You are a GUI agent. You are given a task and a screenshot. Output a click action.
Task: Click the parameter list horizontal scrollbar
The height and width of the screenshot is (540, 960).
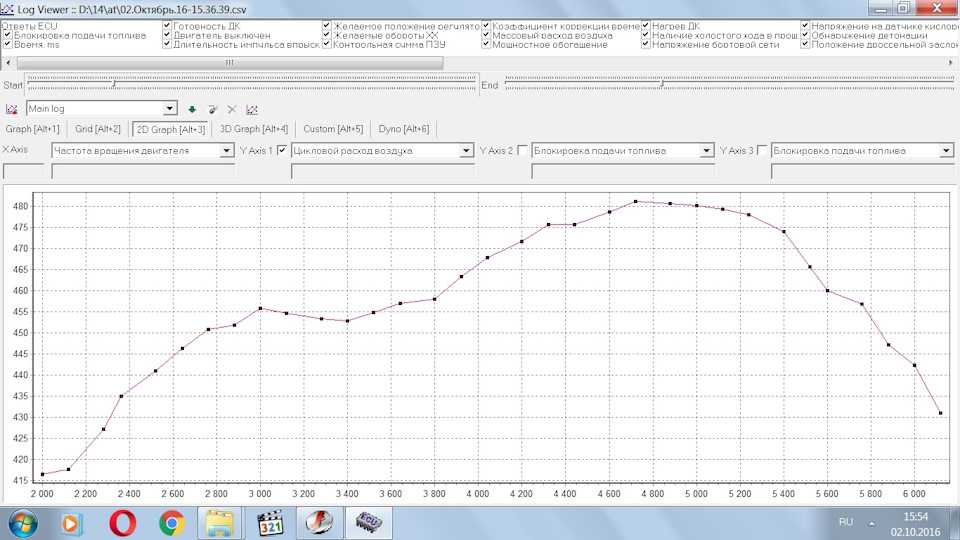[230, 62]
